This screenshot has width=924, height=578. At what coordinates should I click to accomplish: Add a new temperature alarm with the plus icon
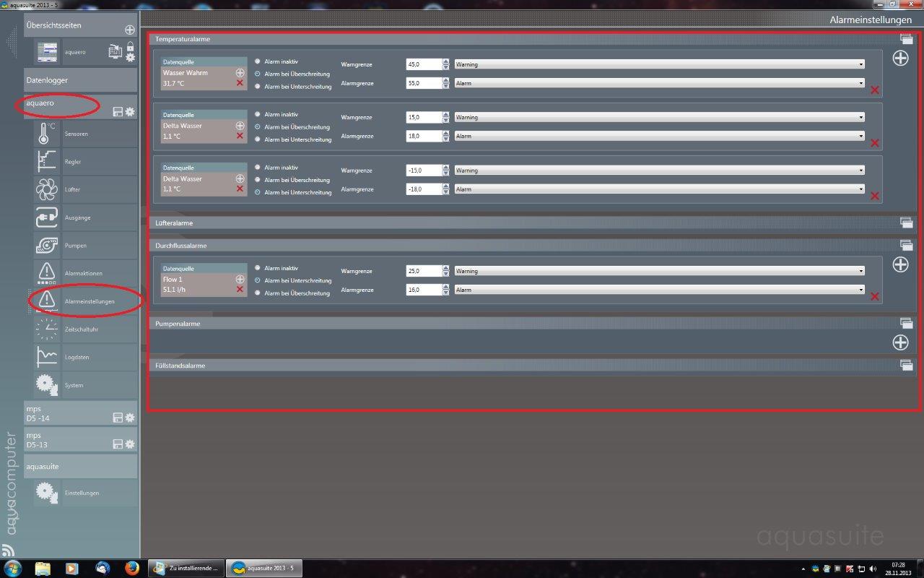(x=900, y=59)
